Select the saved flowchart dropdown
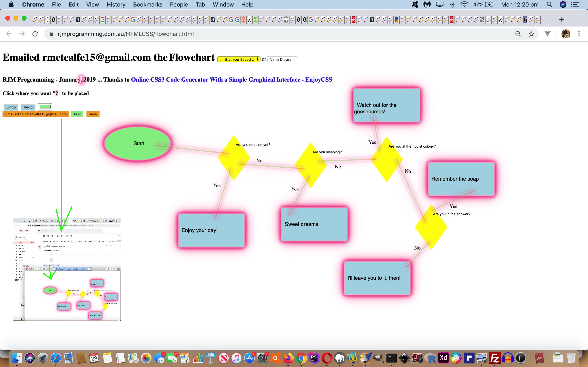 238,59
